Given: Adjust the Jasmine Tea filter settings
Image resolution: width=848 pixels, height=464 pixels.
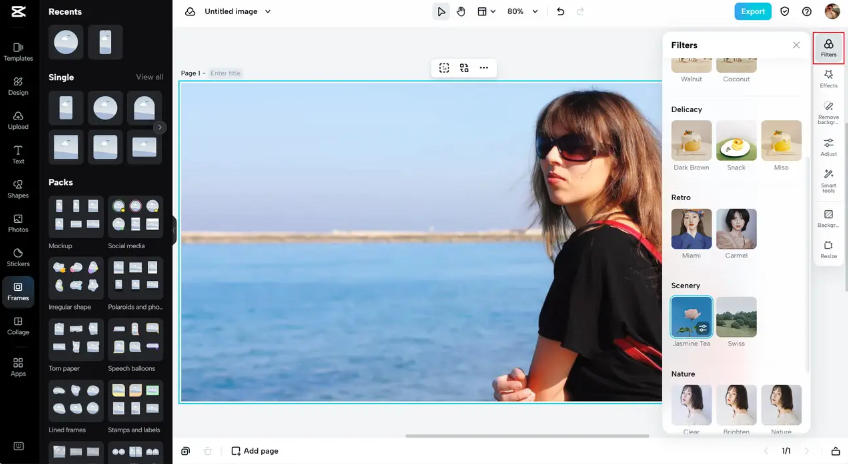Looking at the screenshot, I should tap(703, 328).
